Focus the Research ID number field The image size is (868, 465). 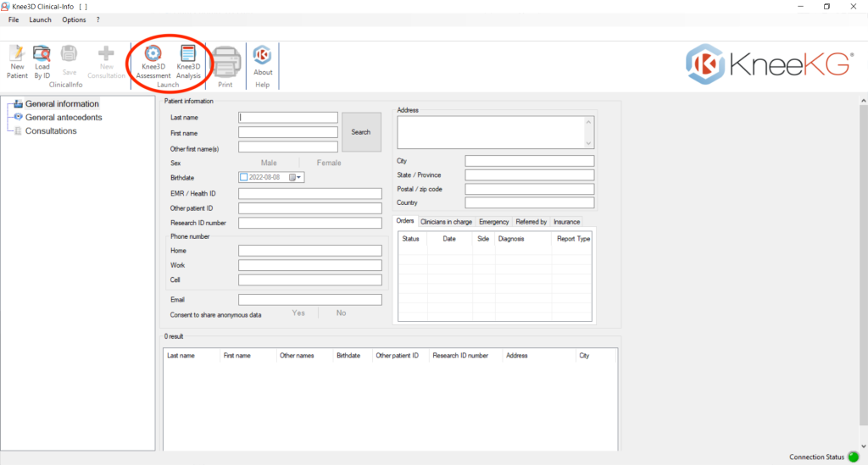310,223
